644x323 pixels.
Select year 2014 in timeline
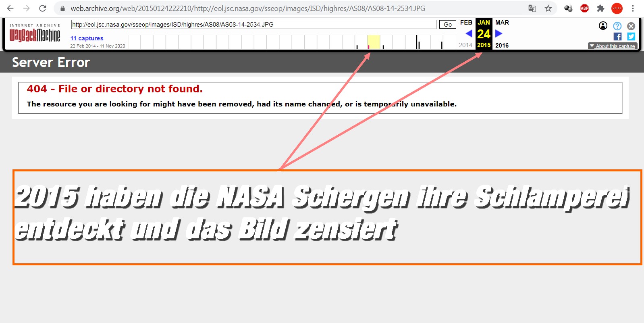(x=465, y=45)
